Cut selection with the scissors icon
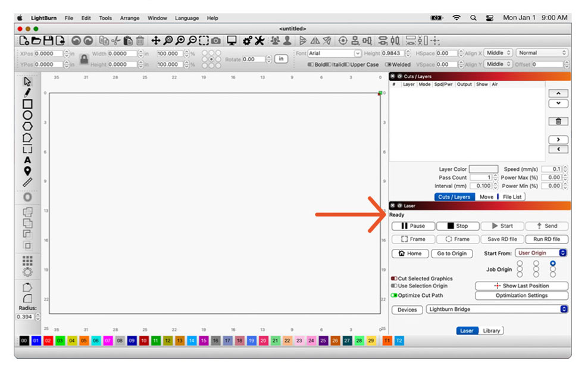 pyautogui.click(x=116, y=40)
